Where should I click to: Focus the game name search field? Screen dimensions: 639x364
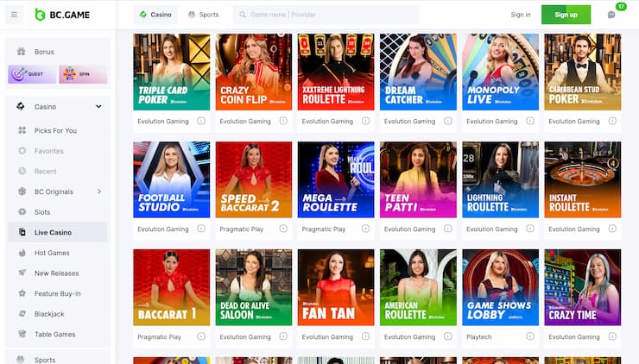click(326, 15)
